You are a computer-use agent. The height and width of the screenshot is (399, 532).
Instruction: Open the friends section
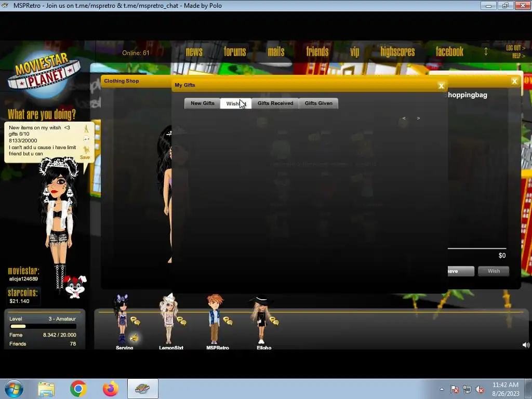point(317,51)
